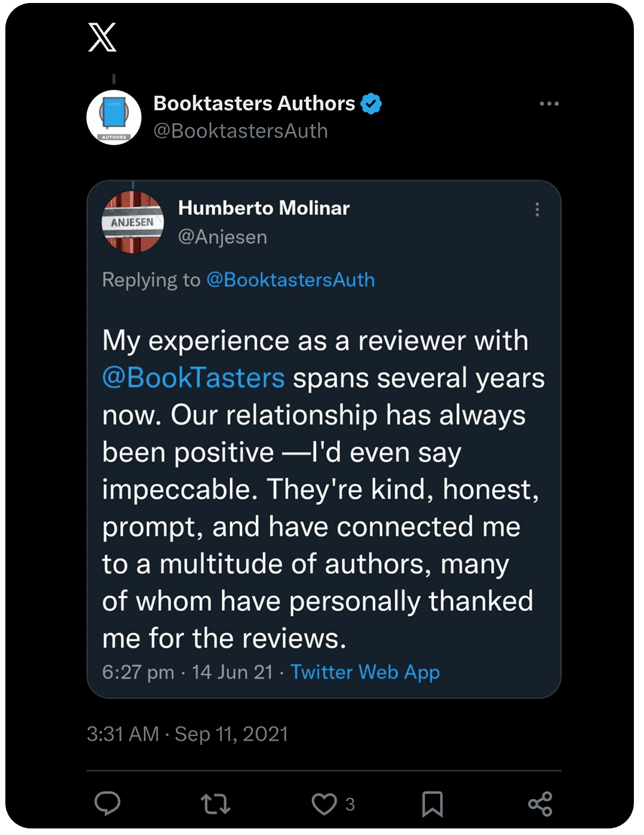Open the @BooktastersAuth handle below name

tap(240, 131)
